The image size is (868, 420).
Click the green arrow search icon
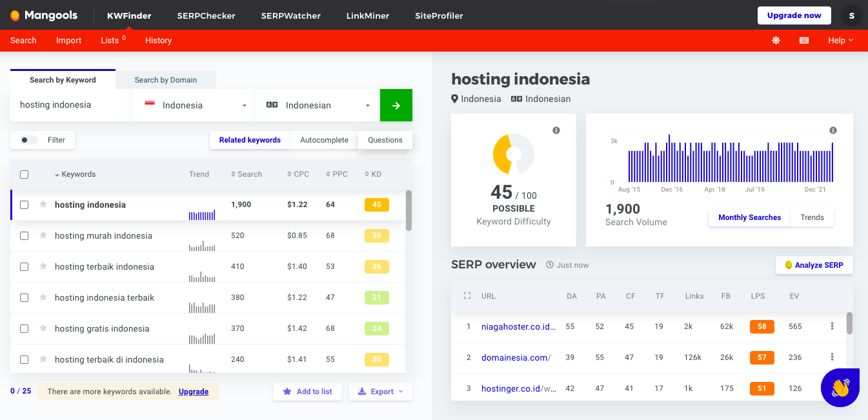tap(396, 105)
